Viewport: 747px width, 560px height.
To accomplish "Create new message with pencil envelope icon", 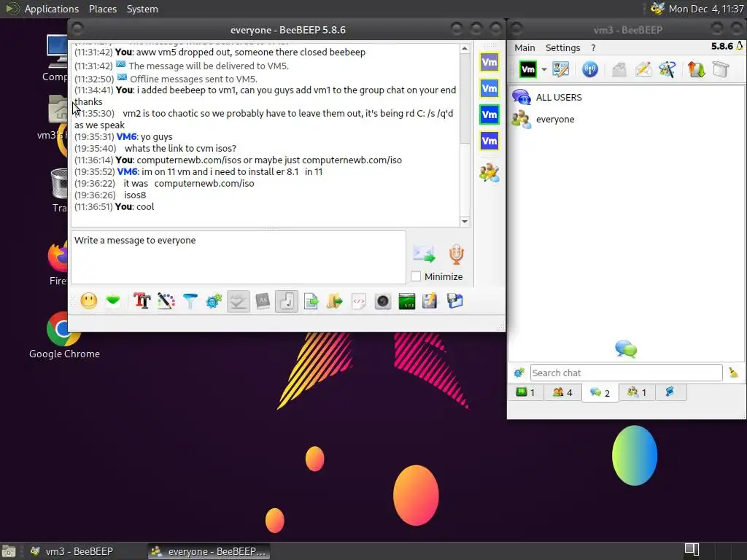I will tap(643, 69).
